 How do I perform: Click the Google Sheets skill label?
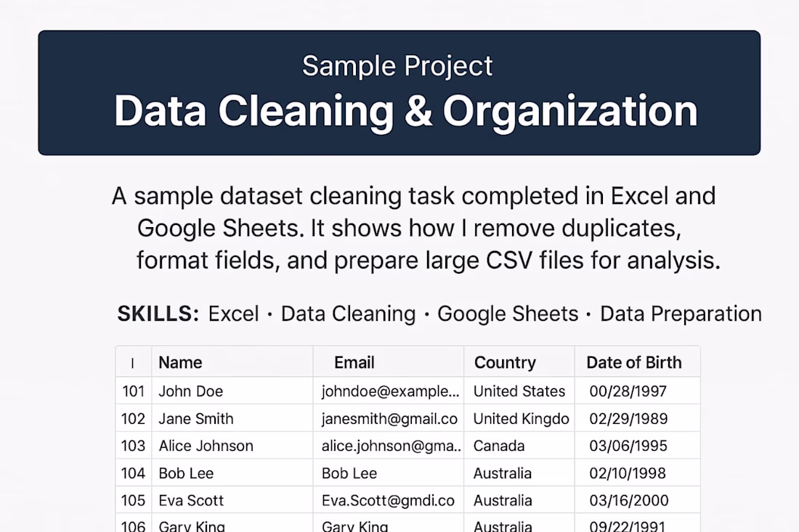(508, 314)
